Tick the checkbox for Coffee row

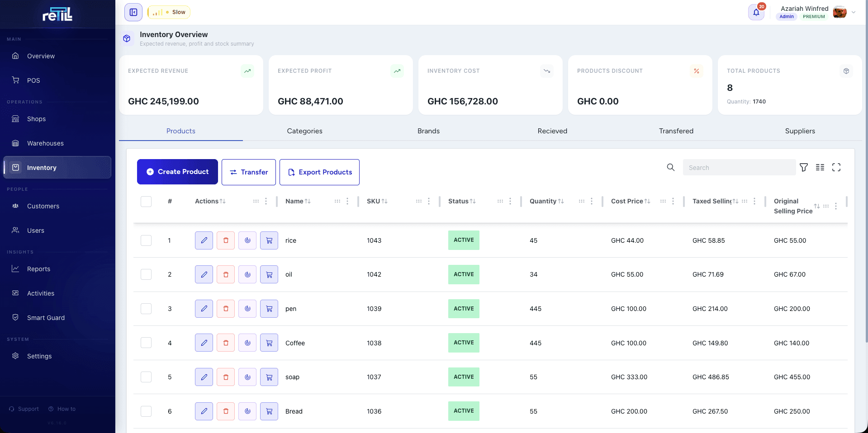pos(146,343)
